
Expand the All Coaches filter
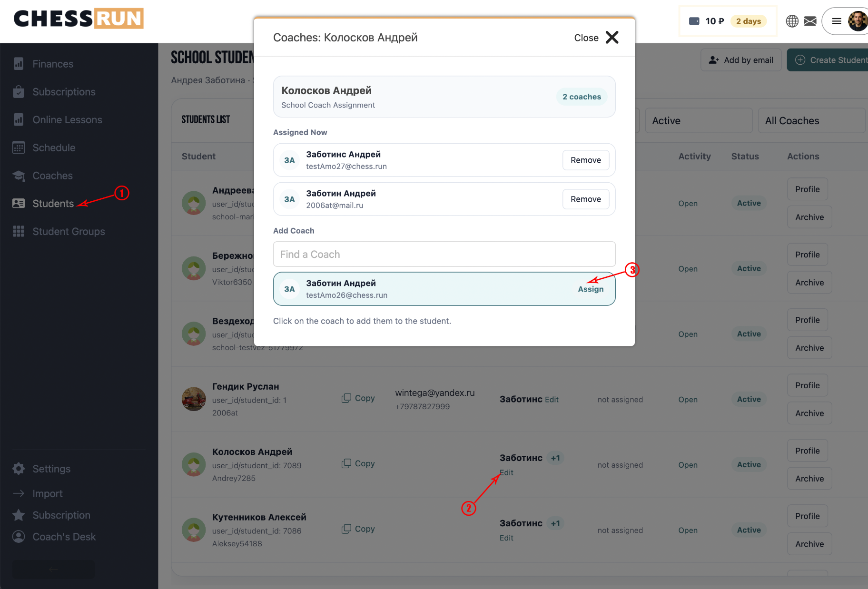(812, 121)
